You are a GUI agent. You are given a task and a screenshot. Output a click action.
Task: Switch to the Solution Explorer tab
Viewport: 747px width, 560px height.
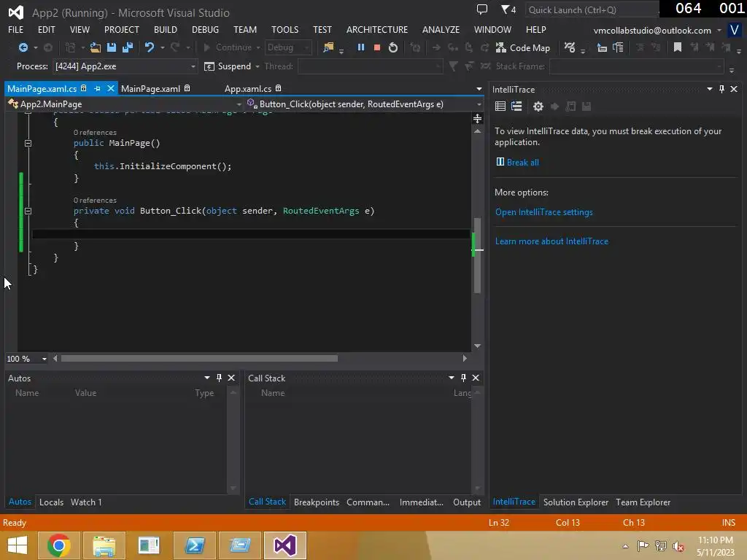[x=576, y=502]
